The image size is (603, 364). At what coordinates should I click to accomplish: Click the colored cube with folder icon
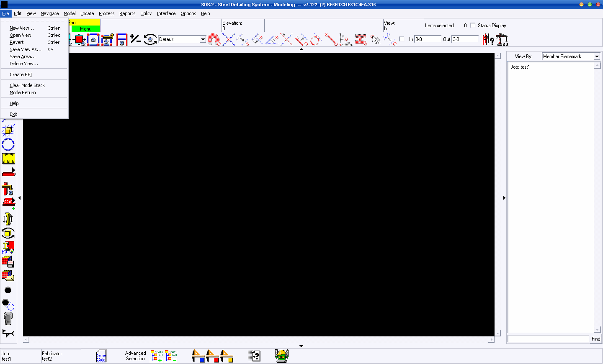click(x=8, y=275)
